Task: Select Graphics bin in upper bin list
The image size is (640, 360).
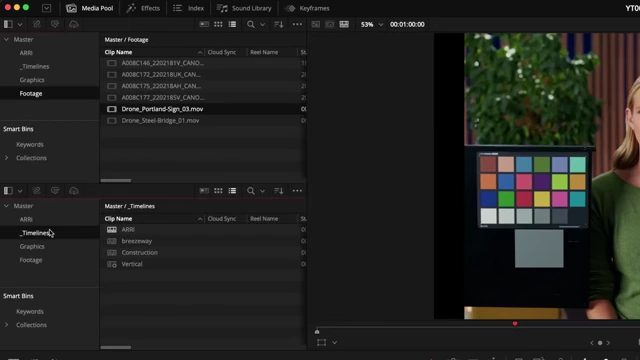Action: pos(32,80)
